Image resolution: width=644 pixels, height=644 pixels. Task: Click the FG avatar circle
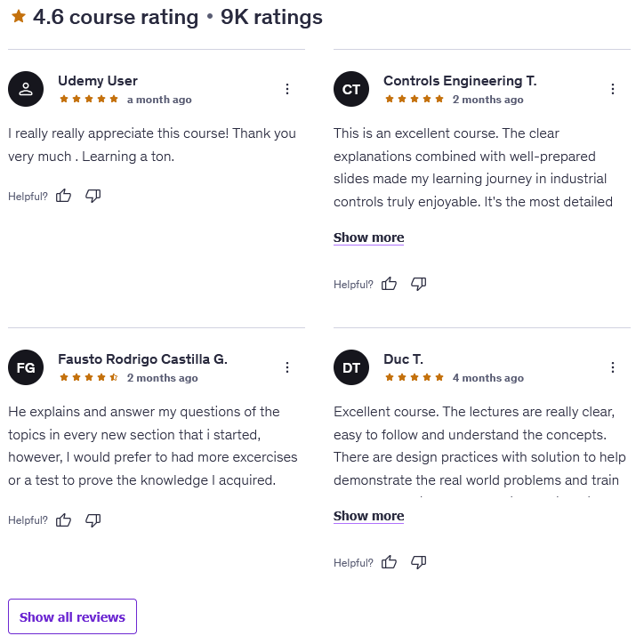(26, 367)
